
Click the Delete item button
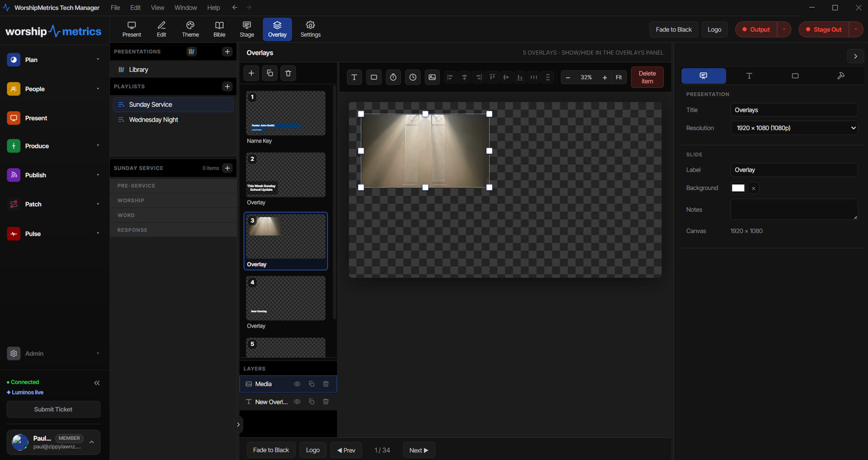click(x=647, y=77)
